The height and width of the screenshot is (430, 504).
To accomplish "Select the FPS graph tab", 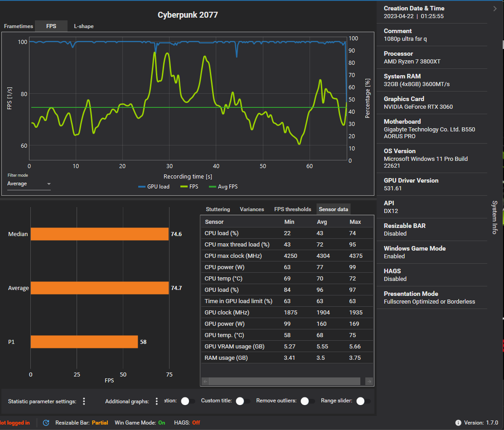I will [x=51, y=26].
